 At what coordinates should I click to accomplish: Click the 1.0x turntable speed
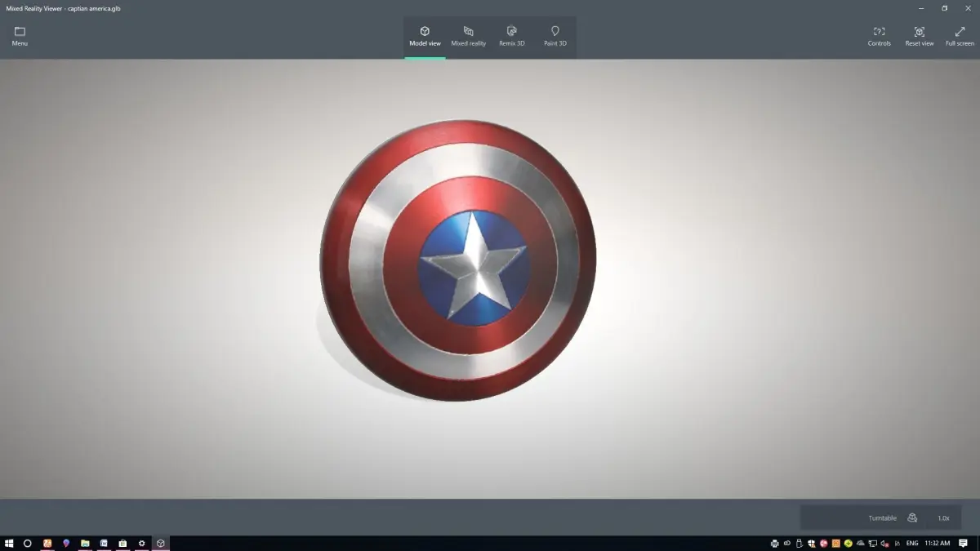pyautogui.click(x=943, y=518)
